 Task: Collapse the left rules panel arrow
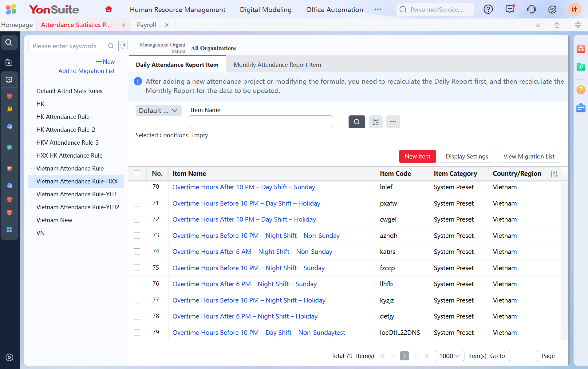[124, 45]
